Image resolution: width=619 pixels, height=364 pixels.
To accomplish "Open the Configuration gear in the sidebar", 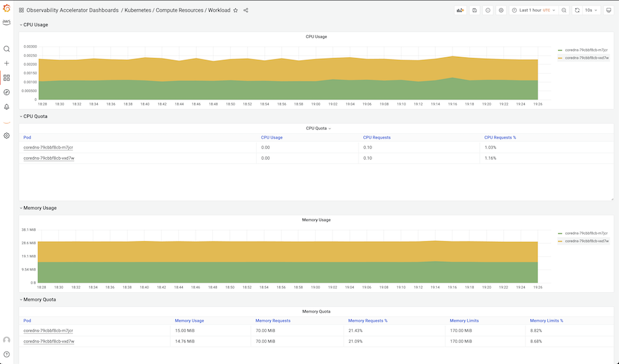I will coord(6,136).
